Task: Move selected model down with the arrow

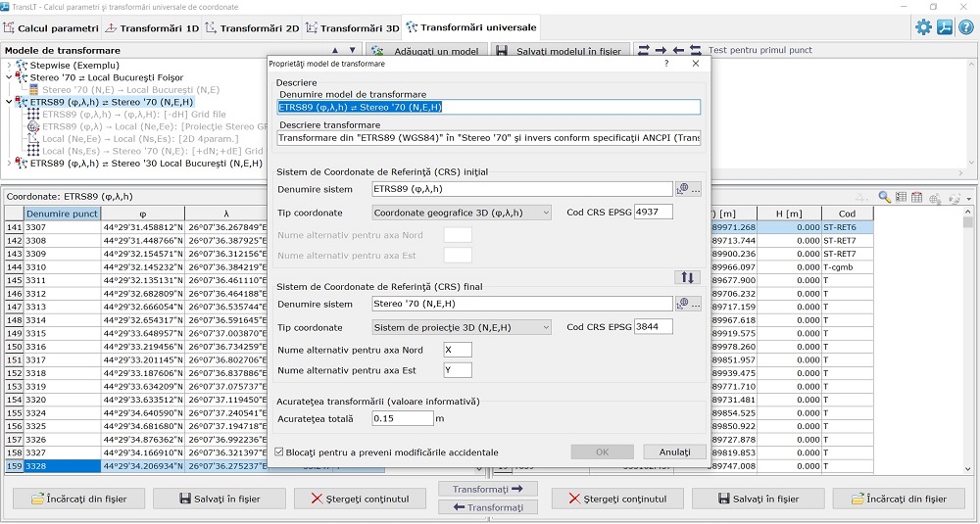Action: click(352, 51)
